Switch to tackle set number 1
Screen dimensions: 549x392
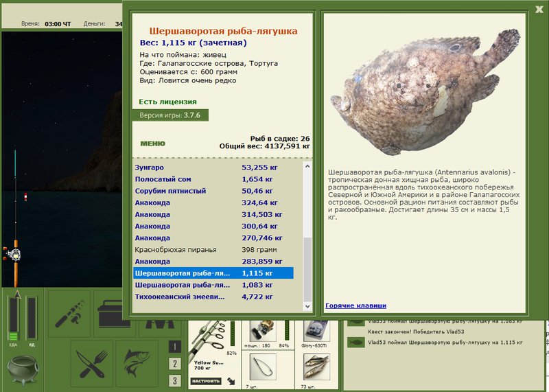175,347
